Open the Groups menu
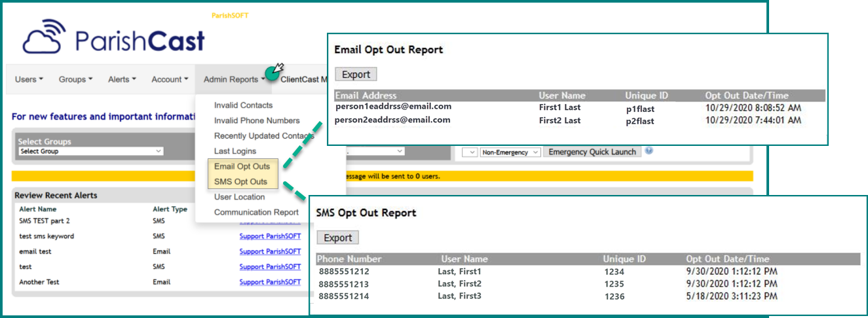868x318 pixels. 75,79
